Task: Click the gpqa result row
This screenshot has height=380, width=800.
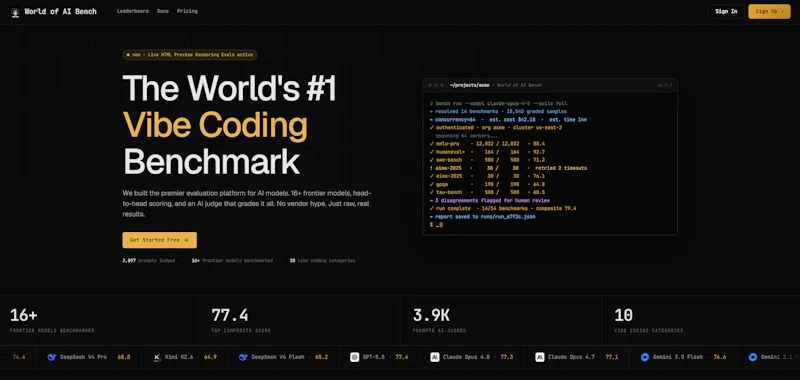Action: [487, 185]
